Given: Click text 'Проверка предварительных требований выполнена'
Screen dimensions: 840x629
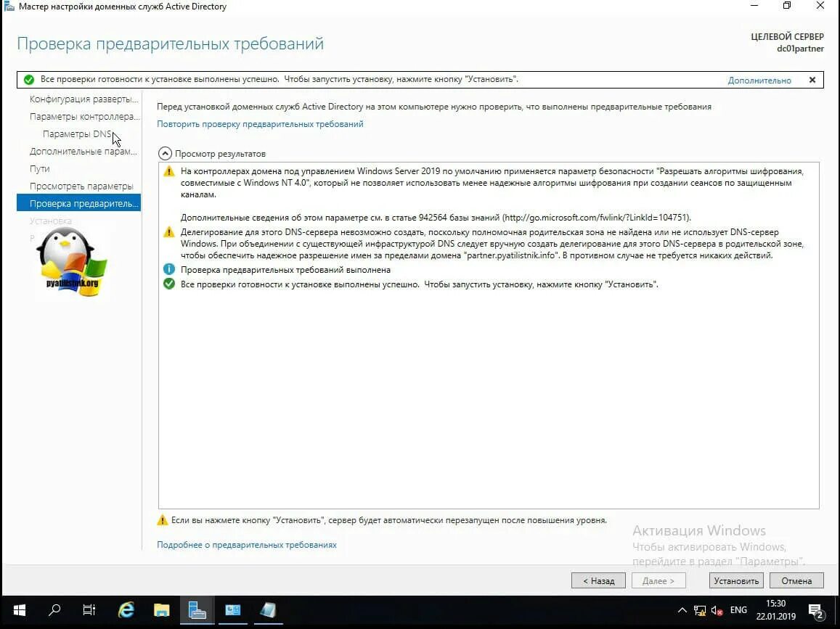Looking at the screenshot, I should pos(285,270).
